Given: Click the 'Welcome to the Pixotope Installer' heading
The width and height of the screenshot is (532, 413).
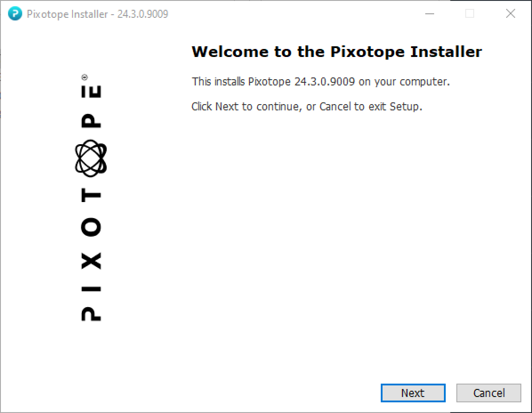Looking at the screenshot, I should coord(336,52).
